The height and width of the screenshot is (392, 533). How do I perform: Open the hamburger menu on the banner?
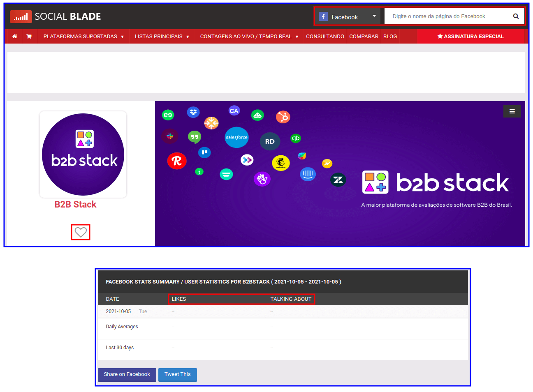tap(512, 111)
